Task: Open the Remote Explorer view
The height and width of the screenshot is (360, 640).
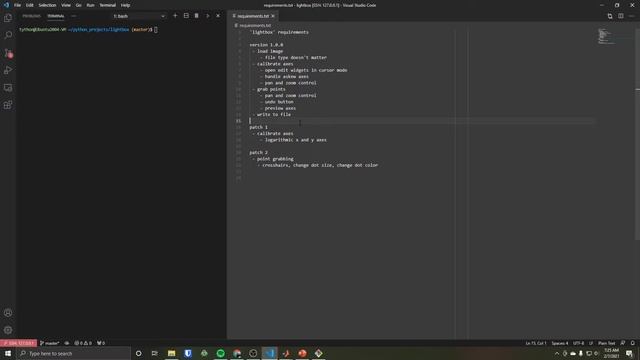Action: coord(8,88)
